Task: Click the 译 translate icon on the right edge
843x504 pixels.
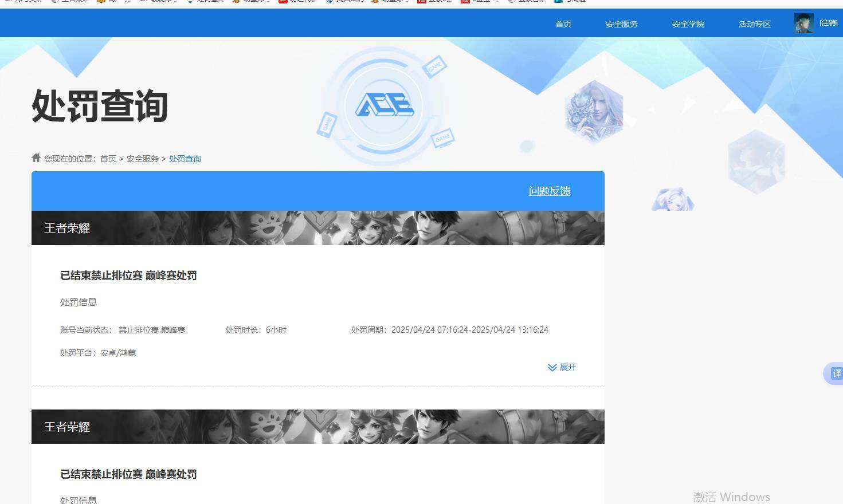Action: tap(836, 373)
